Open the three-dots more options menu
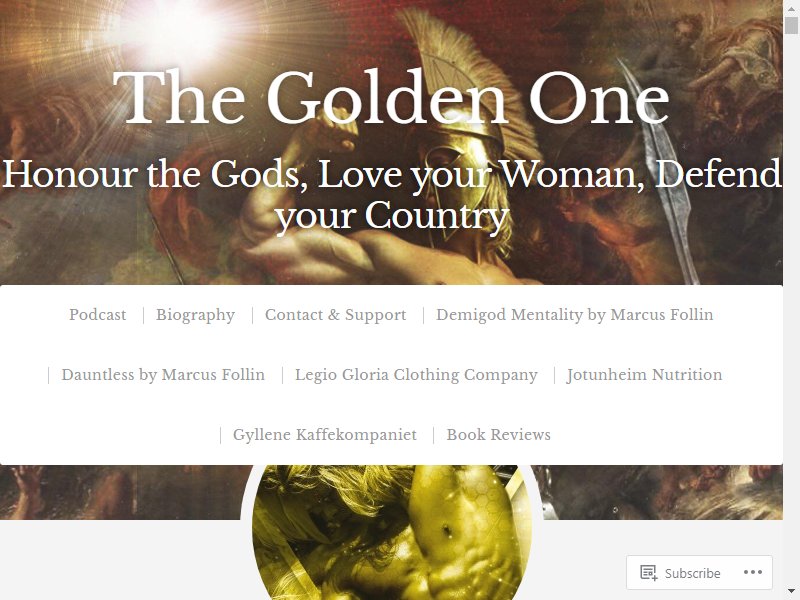 pos(753,572)
